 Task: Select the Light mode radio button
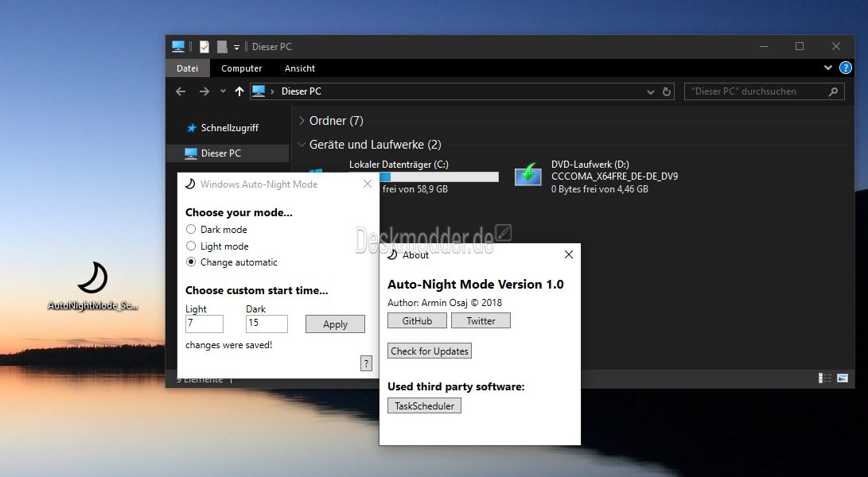(x=191, y=246)
